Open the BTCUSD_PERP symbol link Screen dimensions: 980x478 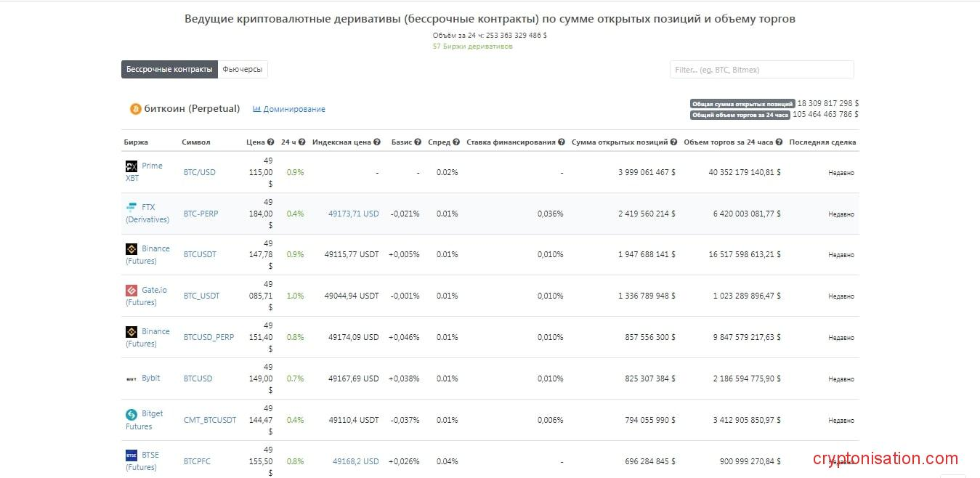tap(208, 338)
